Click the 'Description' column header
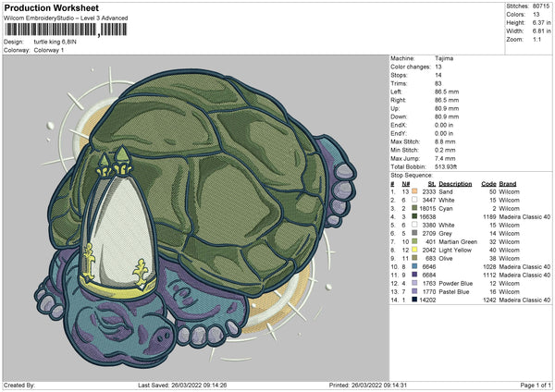 click(x=455, y=184)
